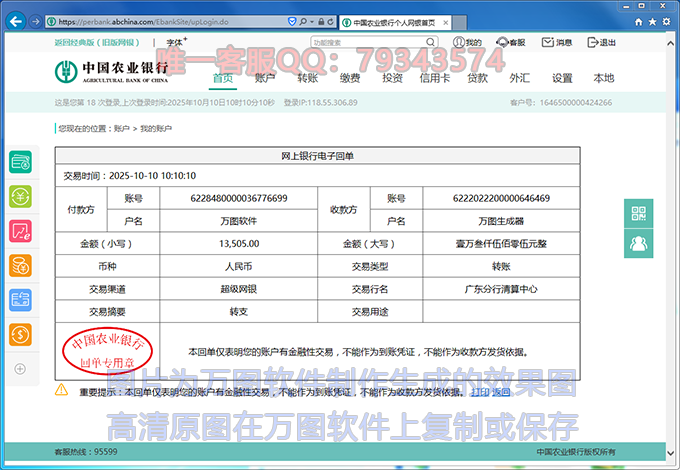The width and height of the screenshot is (680, 470).
Task: Open the 转账 navigation menu
Action: coord(307,78)
